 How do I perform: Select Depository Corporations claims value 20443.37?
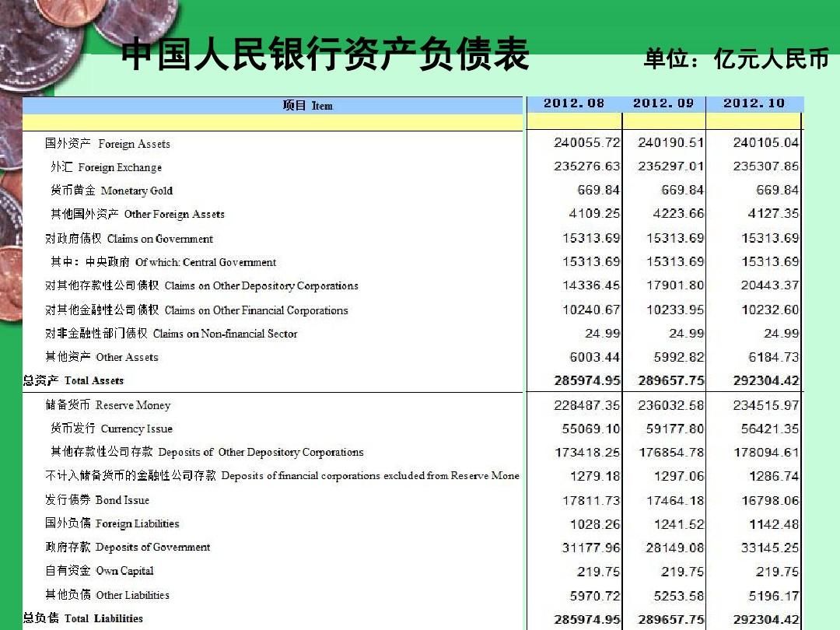click(x=770, y=285)
